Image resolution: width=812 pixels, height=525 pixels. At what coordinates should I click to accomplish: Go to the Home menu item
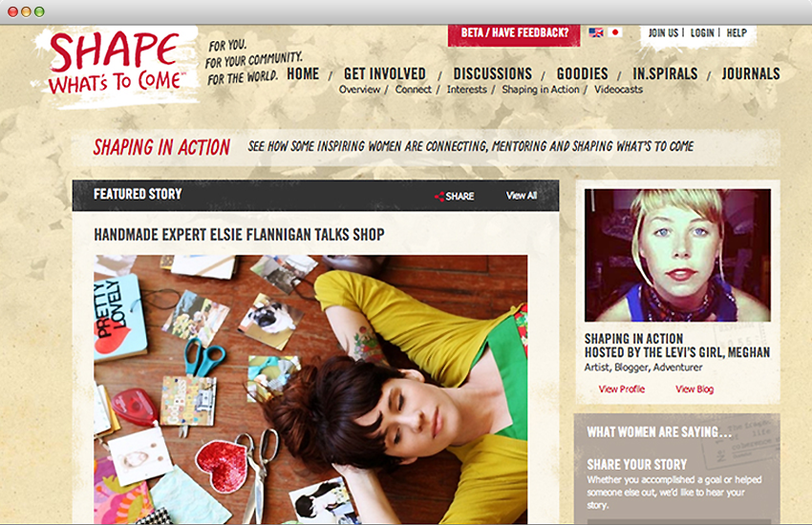coord(303,73)
